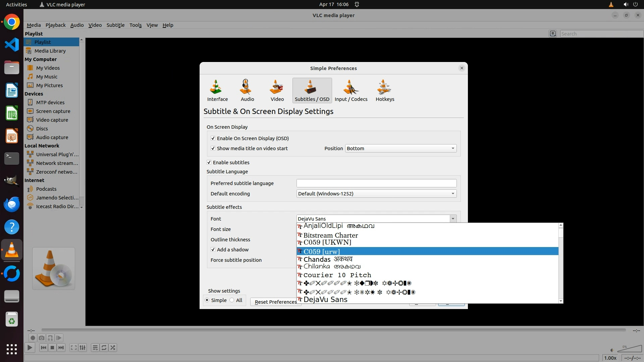The width and height of the screenshot is (644, 362).
Task: Open the Tools menu
Action: pyautogui.click(x=136, y=25)
